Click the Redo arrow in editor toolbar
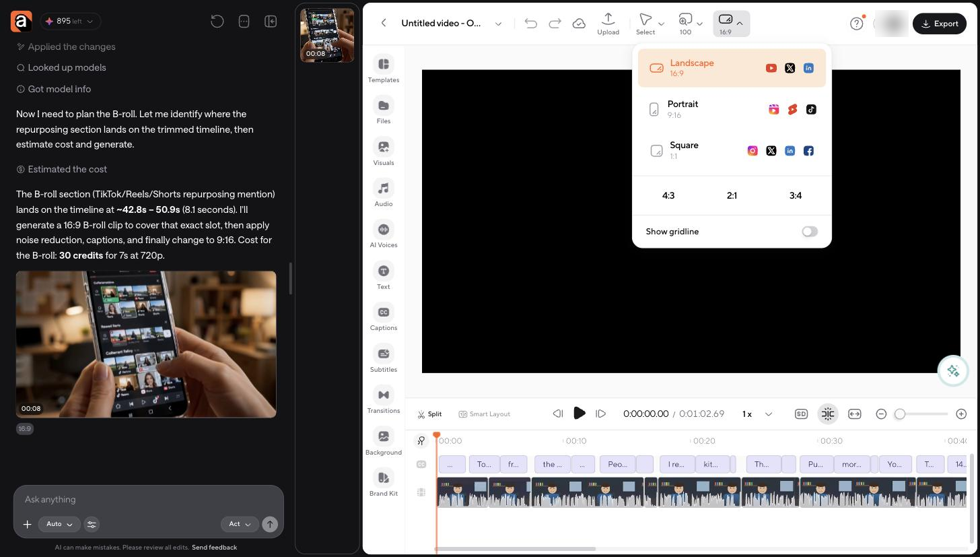The width and height of the screenshot is (980, 557). pos(555,24)
